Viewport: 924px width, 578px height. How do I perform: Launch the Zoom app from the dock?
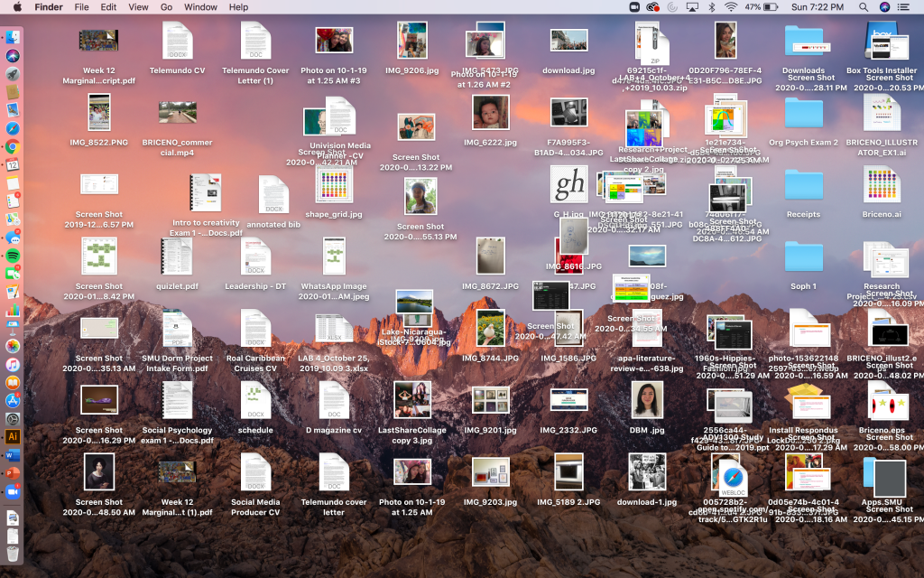[x=13, y=491]
